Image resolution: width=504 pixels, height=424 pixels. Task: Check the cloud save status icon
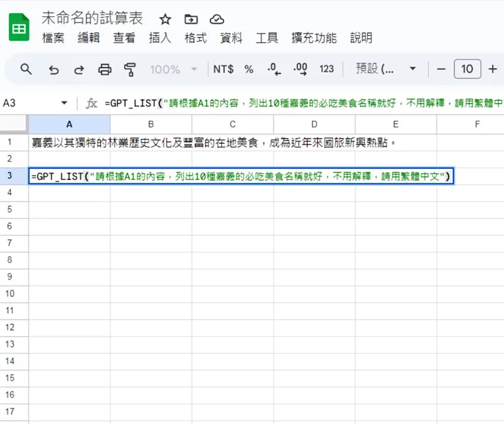217,19
